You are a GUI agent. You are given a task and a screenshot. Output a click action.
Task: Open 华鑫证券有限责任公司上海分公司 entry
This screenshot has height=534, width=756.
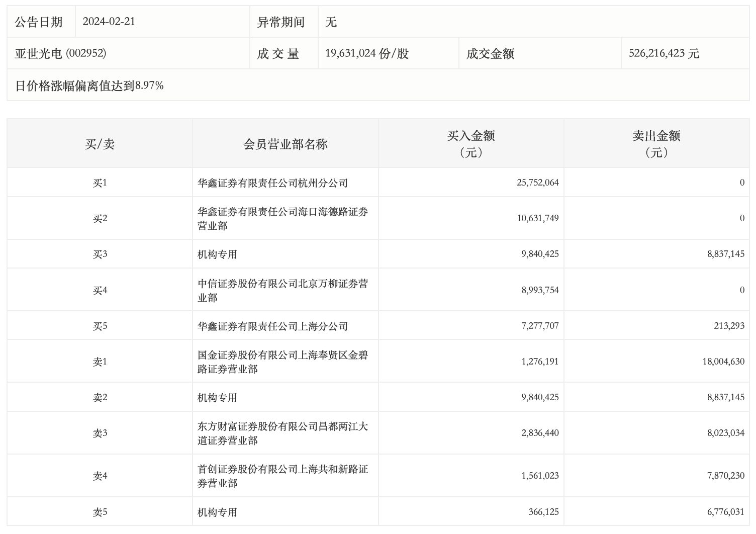[272, 326]
